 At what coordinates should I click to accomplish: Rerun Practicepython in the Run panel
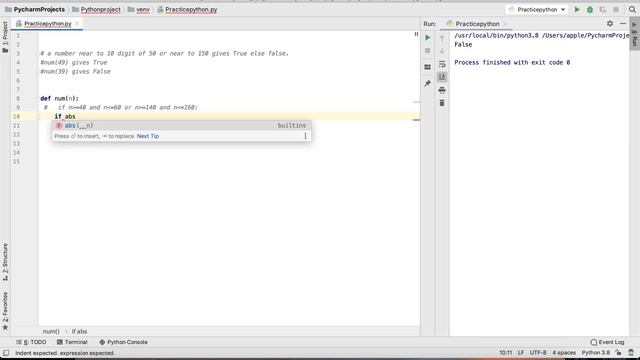tap(427, 38)
